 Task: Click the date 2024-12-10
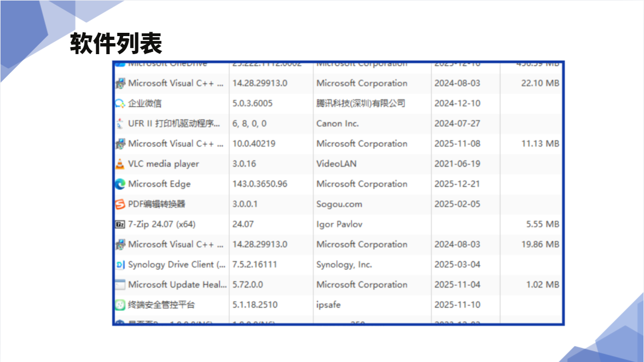tap(457, 103)
